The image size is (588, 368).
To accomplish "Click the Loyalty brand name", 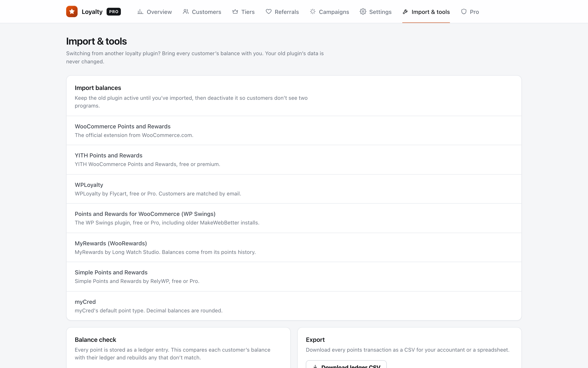I will coord(92,12).
